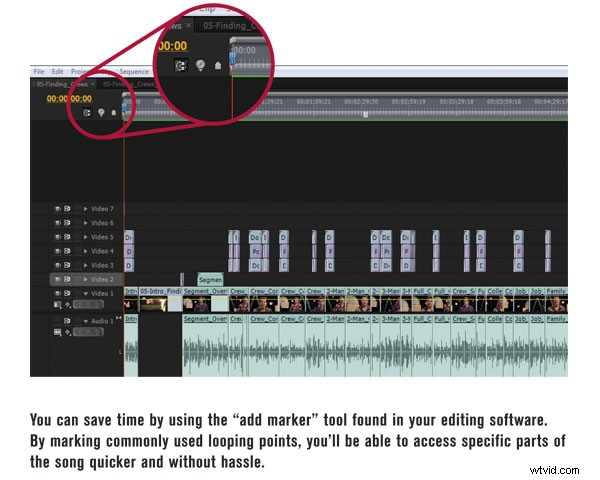The image size is (600, 480).
Task: Expand the Video 2 track
Action: click(x=86, y=279)
